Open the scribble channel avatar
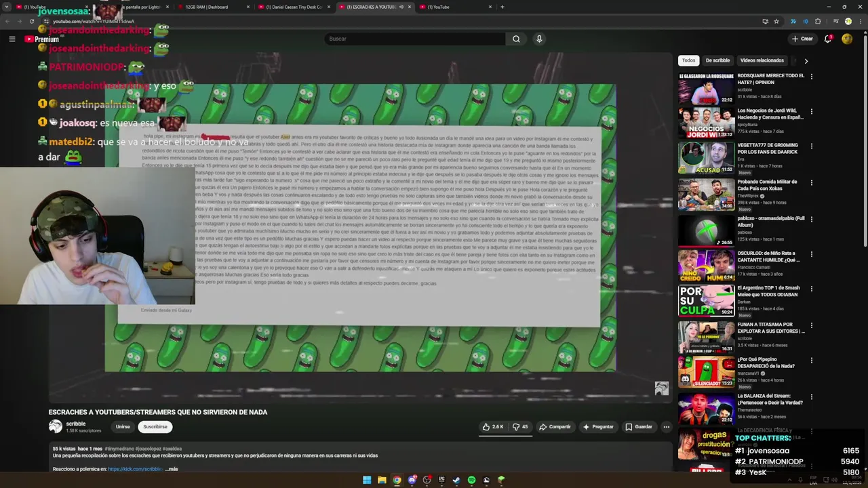The width and height of the screenshot is (868, 488). 55,426
